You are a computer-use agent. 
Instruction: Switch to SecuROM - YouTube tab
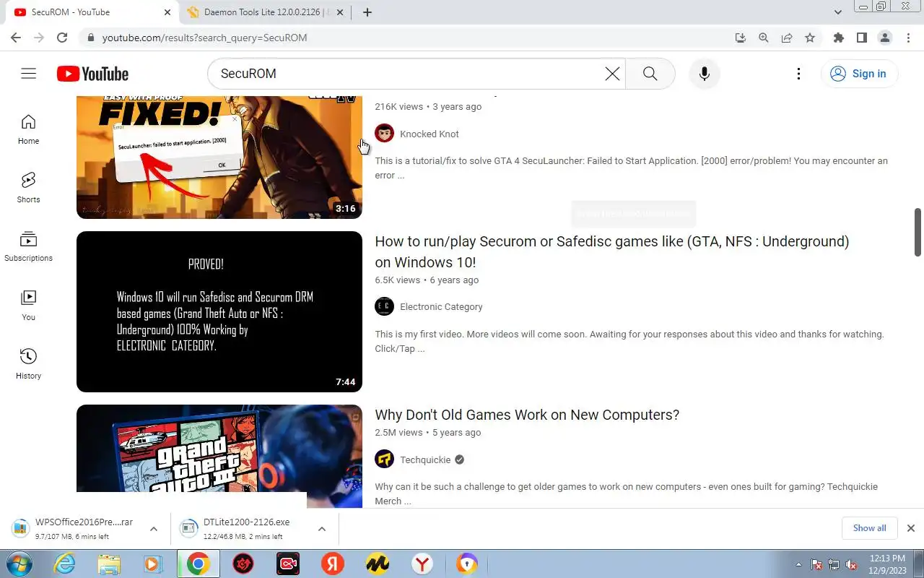(x=92, y=12)
